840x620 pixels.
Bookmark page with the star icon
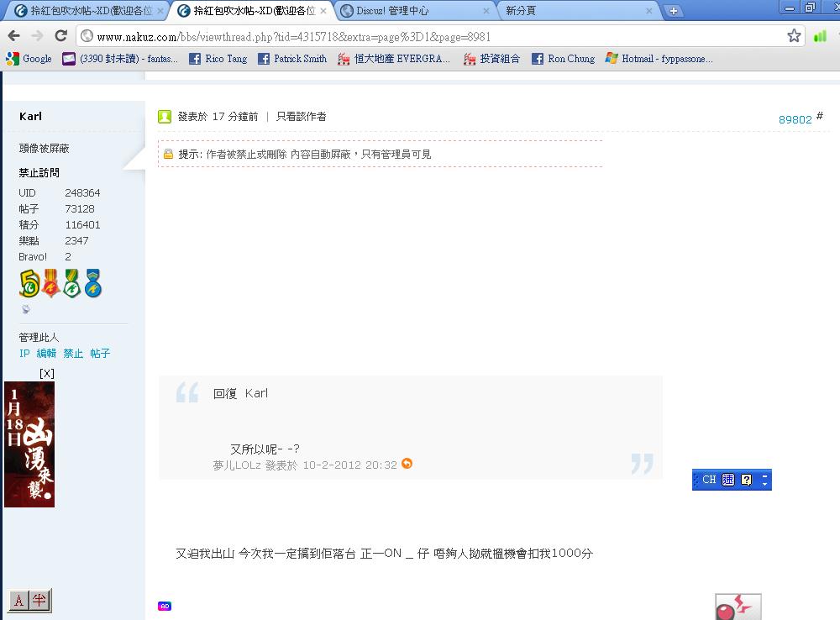(x=794, y=36)
